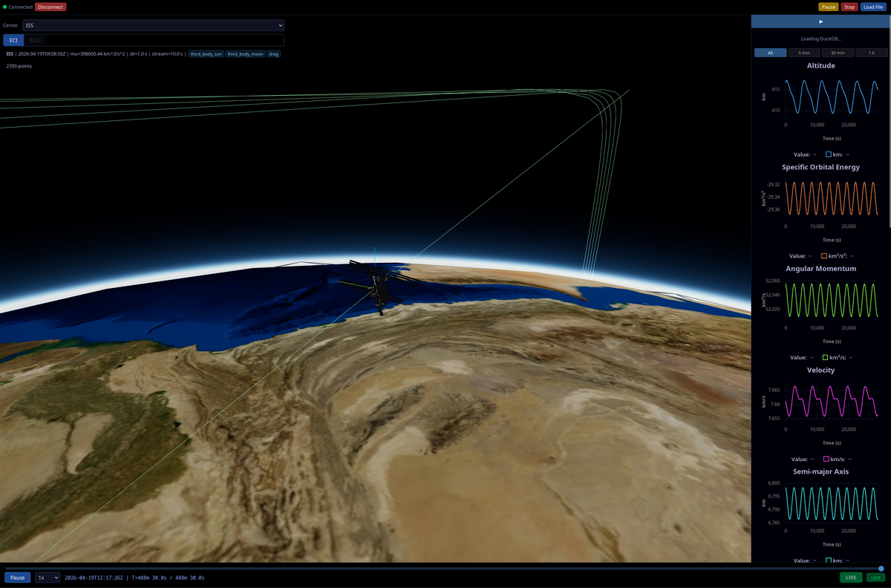Open the 1x playback speed dropdown

point(48,577)
